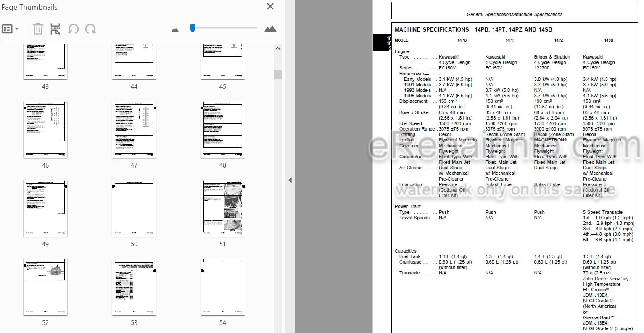The width and height of the screenshot is (644, 333).
Task: Open the thumbnail options menu
Action: pyautogui.click(x=11, y=29)
